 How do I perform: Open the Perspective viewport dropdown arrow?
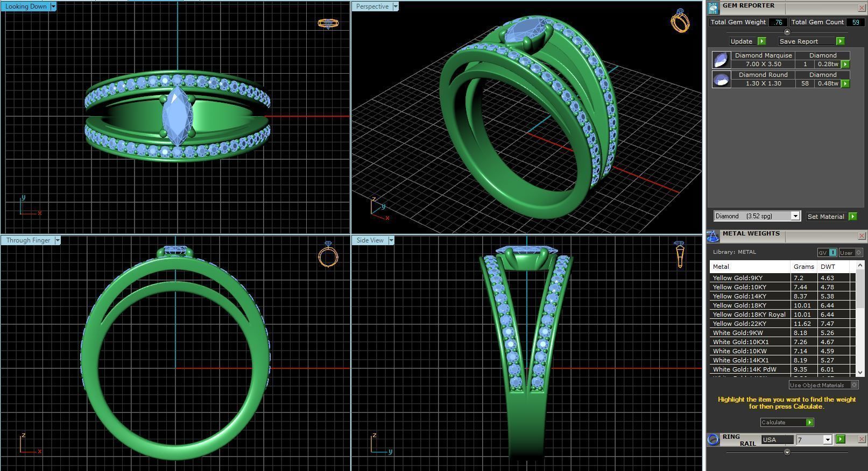[x=396, y=7]
